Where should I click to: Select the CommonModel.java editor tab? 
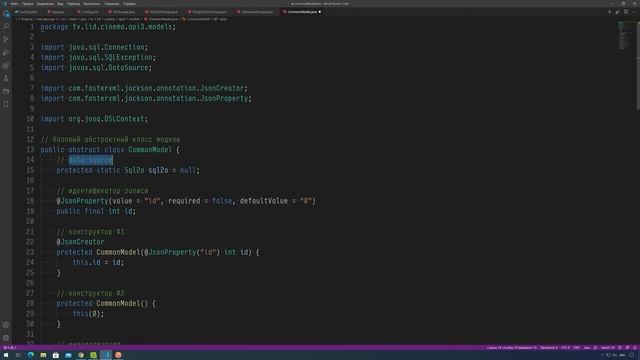[x=302, y=12]
